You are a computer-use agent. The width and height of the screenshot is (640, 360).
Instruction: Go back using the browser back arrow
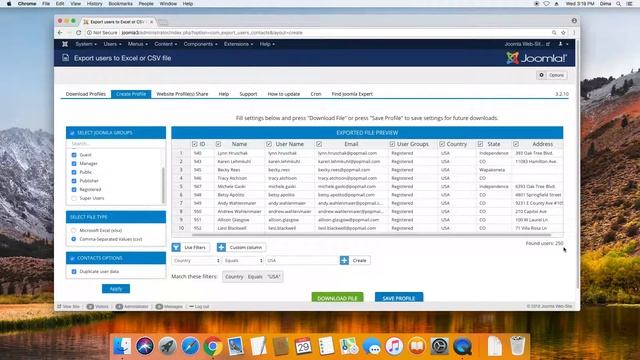[x=60, y=33]
